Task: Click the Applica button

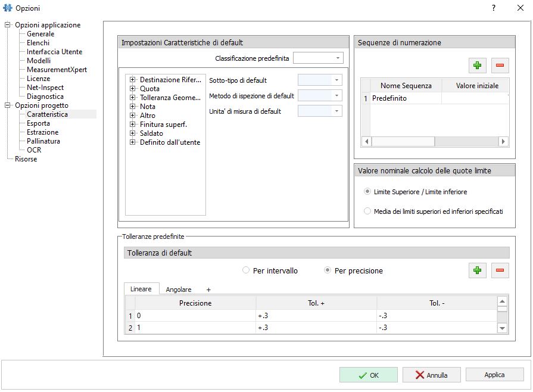Action: 495,375
